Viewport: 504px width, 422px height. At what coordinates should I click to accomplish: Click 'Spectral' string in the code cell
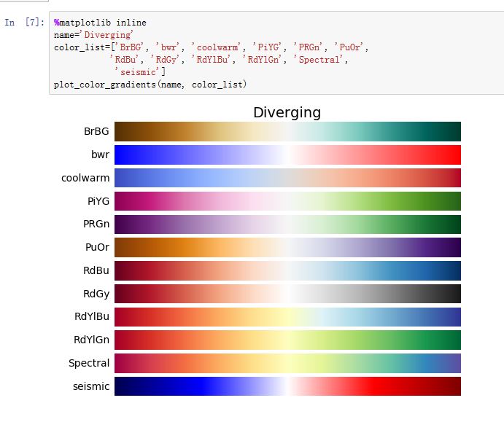319,60
